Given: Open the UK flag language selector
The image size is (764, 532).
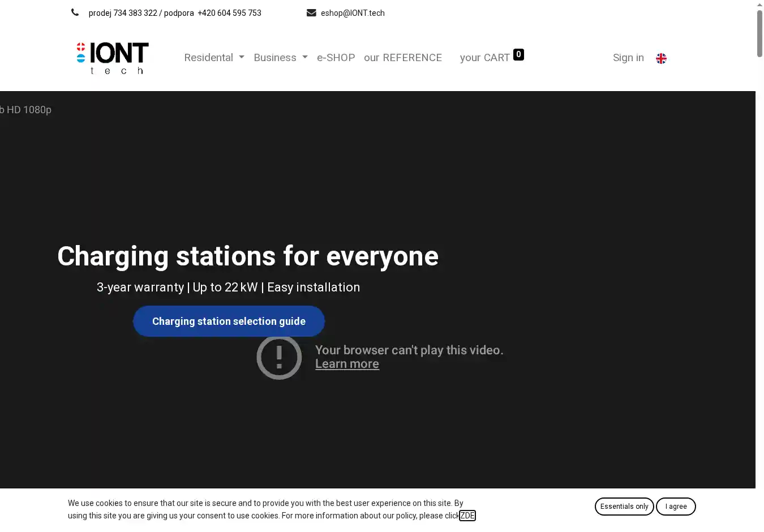Looking at the screenshot, I should pos(661,58).
